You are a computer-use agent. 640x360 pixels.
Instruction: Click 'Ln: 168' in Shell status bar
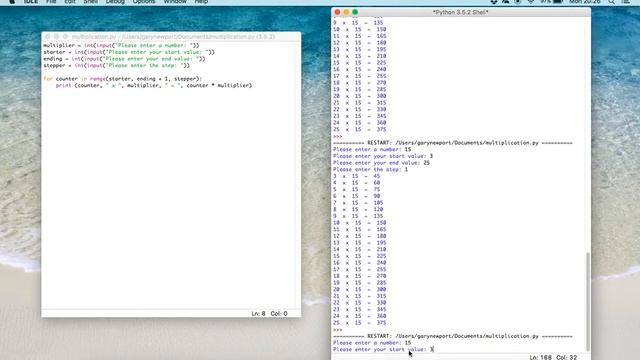tap(540, 357)
